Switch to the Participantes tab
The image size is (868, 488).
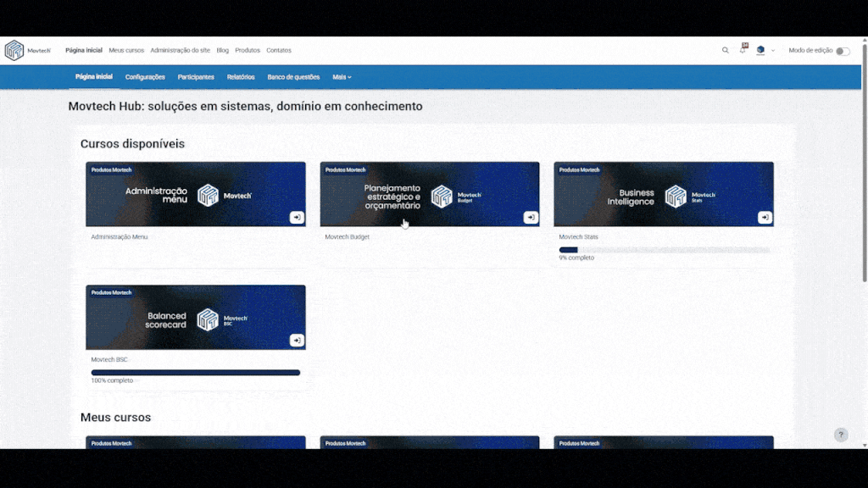point(196,77)
